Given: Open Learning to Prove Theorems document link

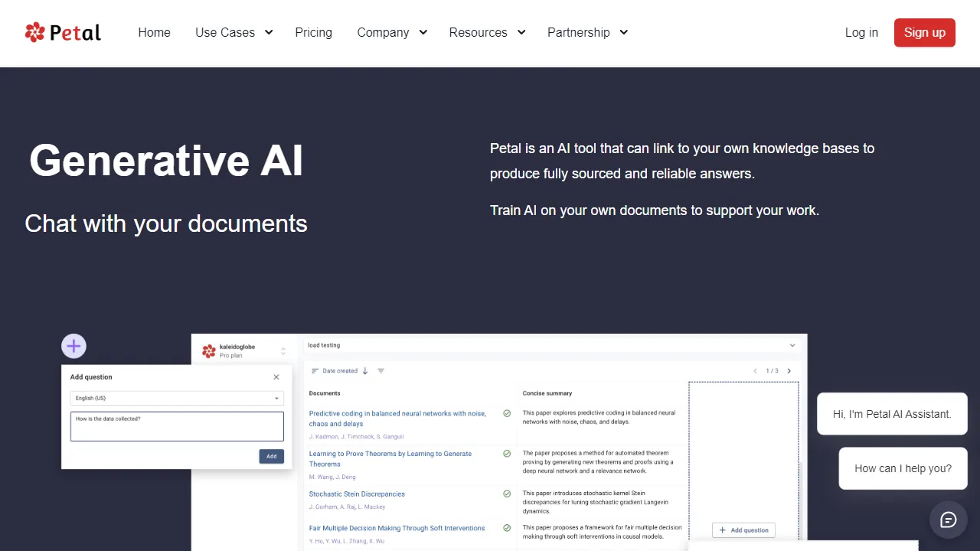Looking at the screenshot, I should [x=390, y=458].
